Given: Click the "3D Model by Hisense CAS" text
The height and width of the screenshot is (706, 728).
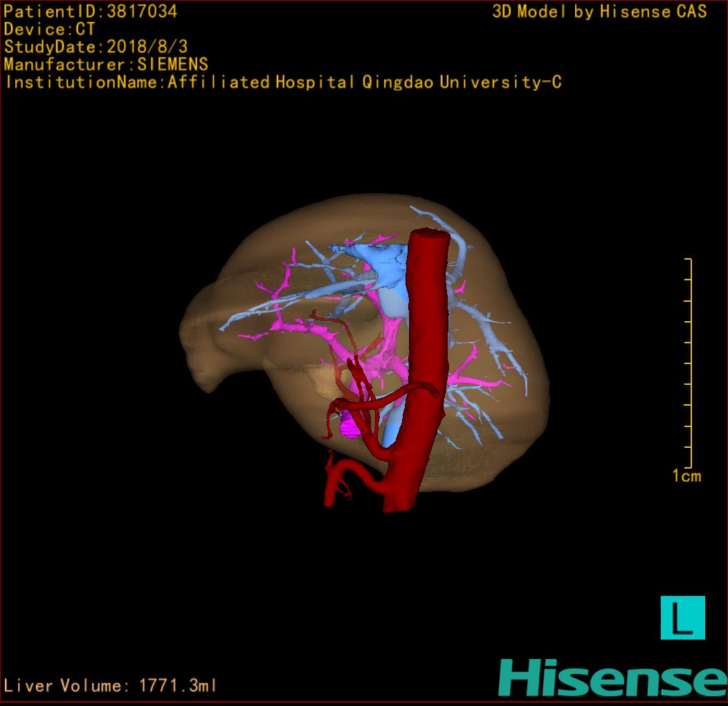Looking at the screenshot, I should (x=599, y=12).
